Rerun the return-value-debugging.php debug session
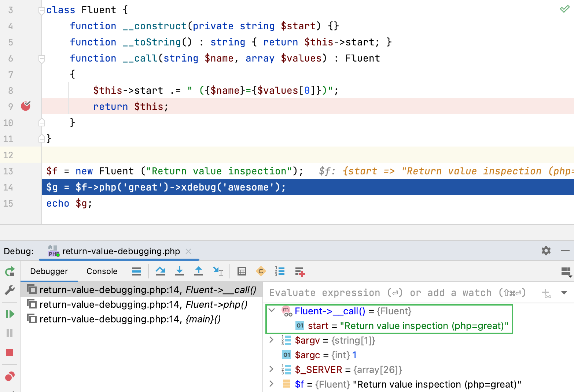574x392 pixels. coord(10,271)
